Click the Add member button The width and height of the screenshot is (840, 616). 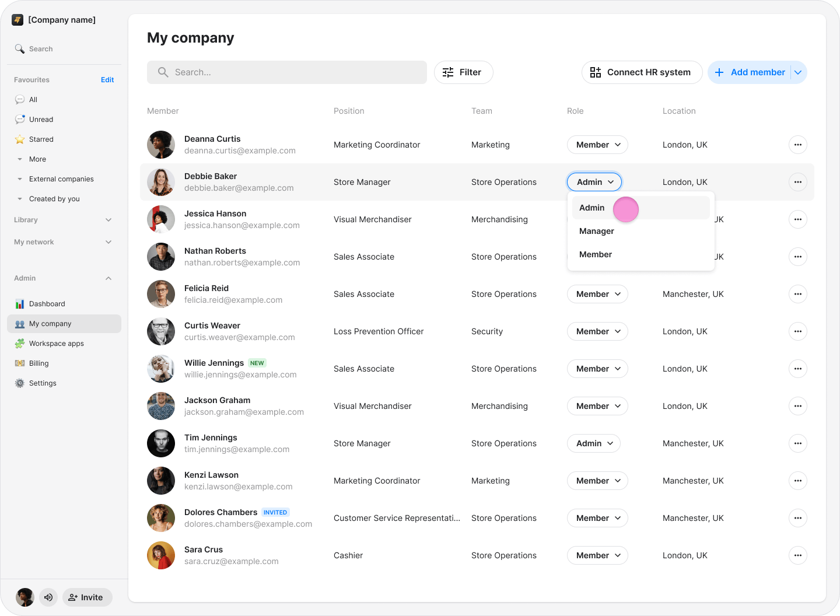750,72
